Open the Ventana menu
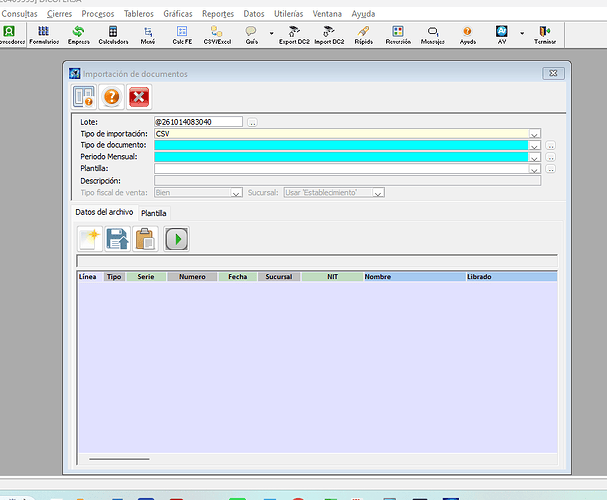 click(327, 14)
